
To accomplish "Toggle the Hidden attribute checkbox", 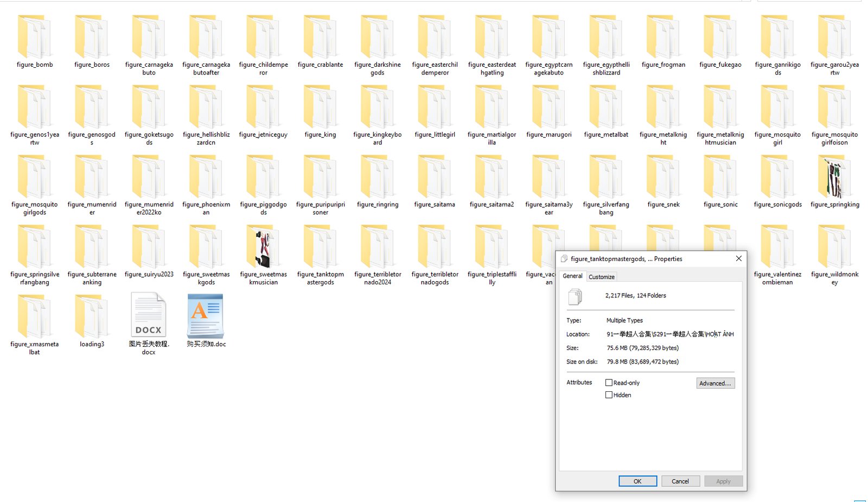I will click(609, 395).
